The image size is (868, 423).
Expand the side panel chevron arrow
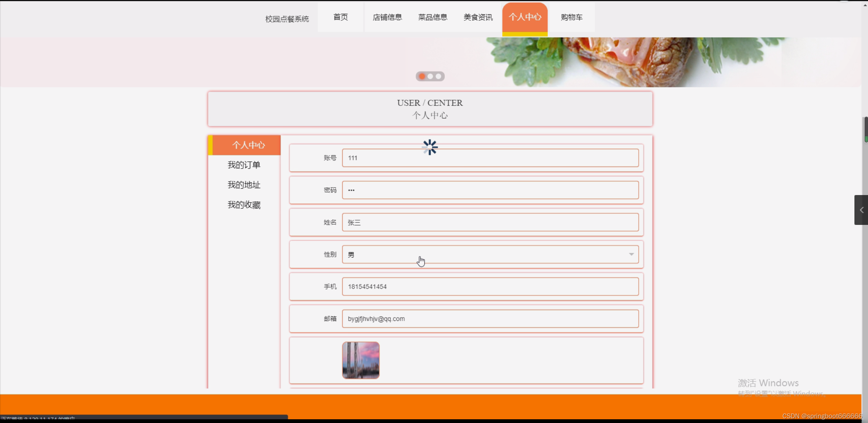click(x=861, y=210)
